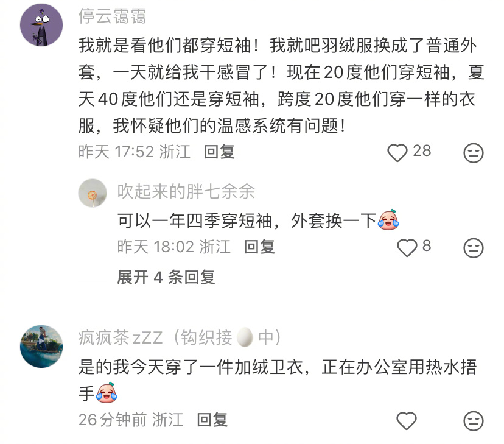The image size is (504, 444).
Task: Open 疯疯茶zZZ's profile avatar
Action: coord(41,347)
